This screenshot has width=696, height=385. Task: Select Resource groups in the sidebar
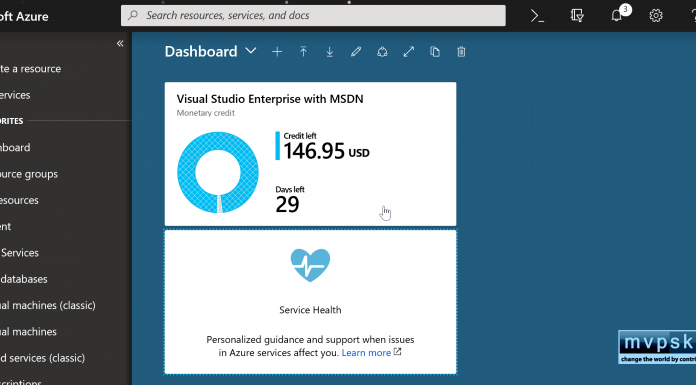(29, 174)
